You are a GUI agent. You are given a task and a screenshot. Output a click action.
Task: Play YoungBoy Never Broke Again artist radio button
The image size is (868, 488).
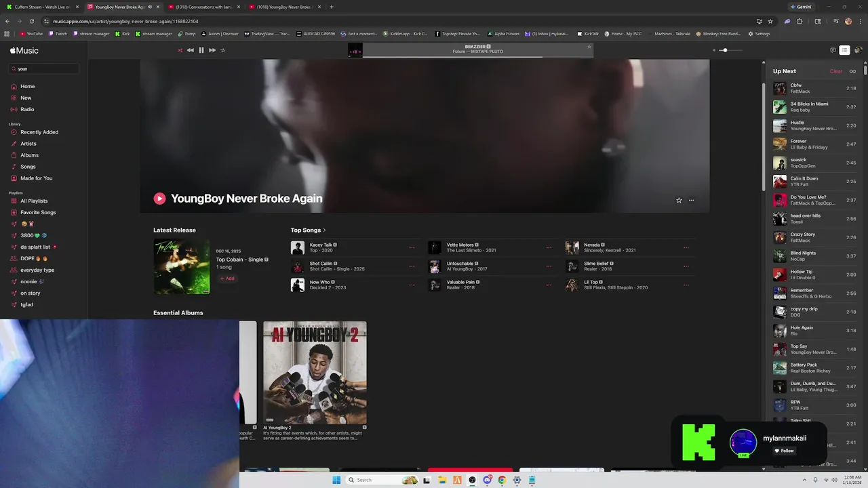pyautogui.click(x=159, y=199)
